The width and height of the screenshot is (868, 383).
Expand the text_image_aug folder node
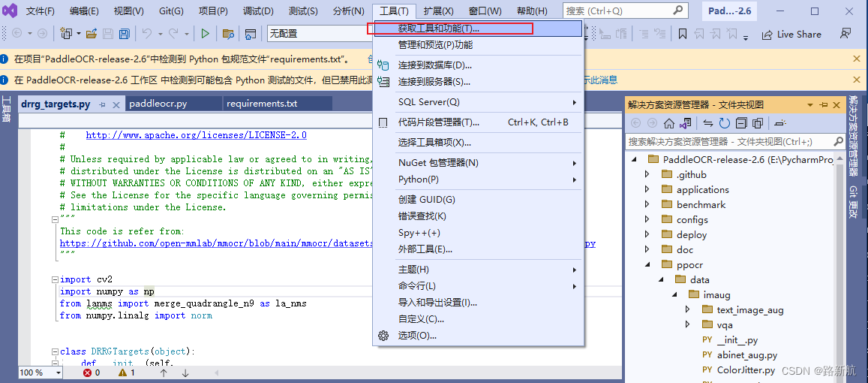tap(687, 309)
